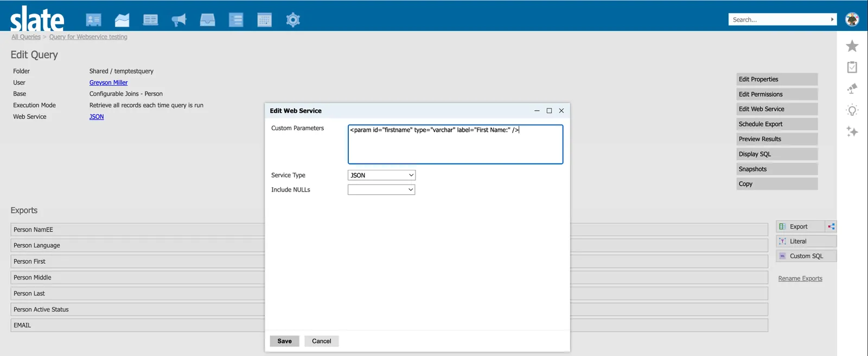This screenshot has width=868, height=356.
Task: Add a Literal export
Action: click(x=806, y=241)
